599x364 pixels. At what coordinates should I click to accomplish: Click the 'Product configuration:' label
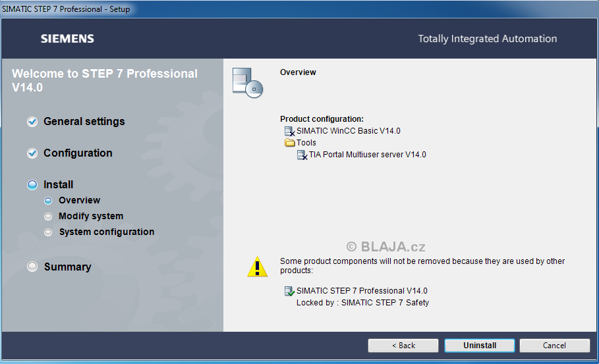(322, 119)
